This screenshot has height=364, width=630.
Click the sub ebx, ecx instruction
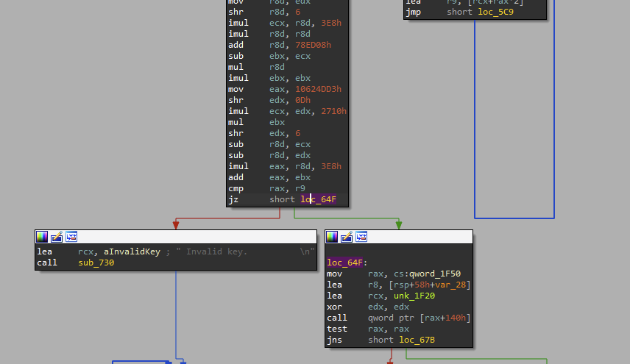269,56
